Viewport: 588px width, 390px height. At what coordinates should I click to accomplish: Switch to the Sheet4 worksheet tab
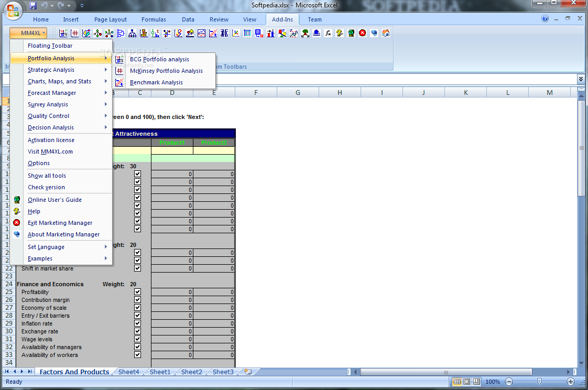128,372
